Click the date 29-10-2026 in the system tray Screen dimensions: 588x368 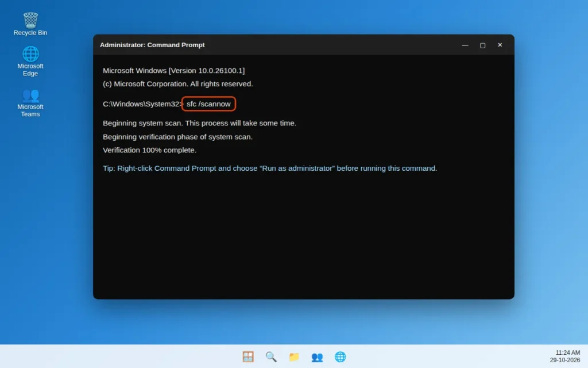point(565,360)
